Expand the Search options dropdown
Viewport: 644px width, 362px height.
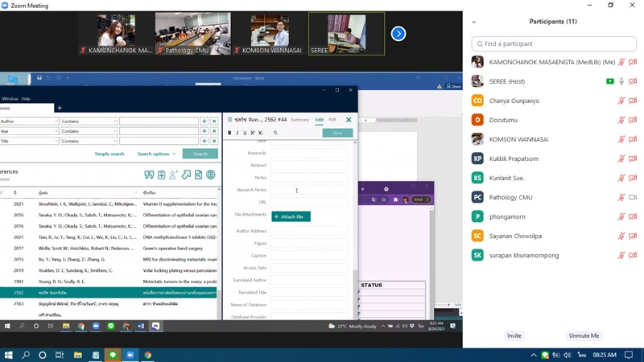(156, 154)
